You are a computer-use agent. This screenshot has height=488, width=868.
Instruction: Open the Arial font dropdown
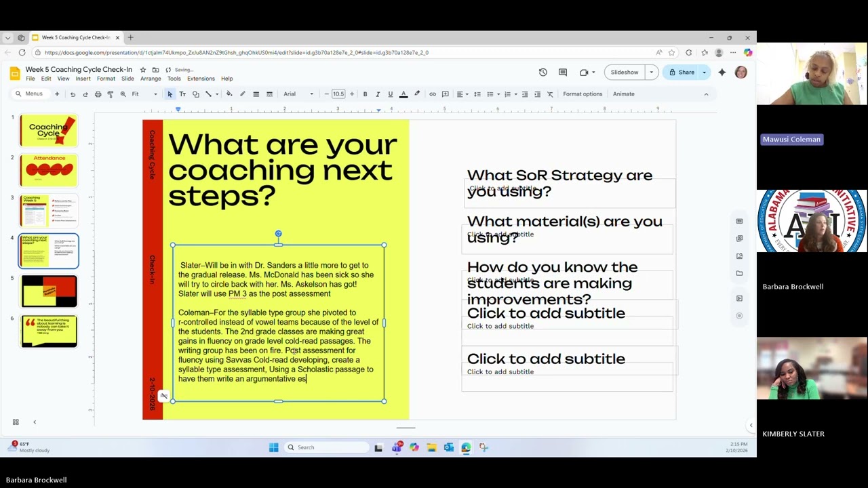[298, 94]
